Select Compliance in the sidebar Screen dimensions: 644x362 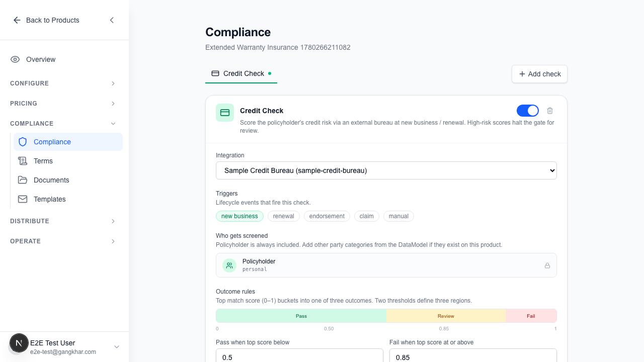click(68, 142)
